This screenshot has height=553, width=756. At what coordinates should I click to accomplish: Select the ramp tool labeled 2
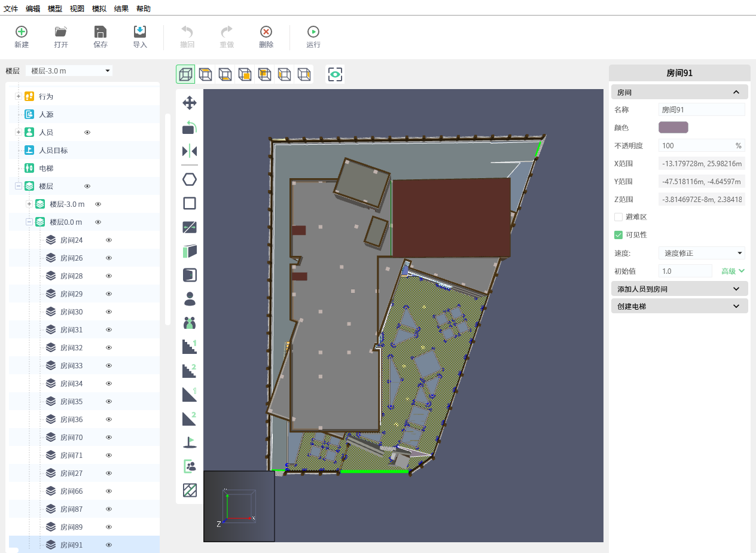(190, 418)
